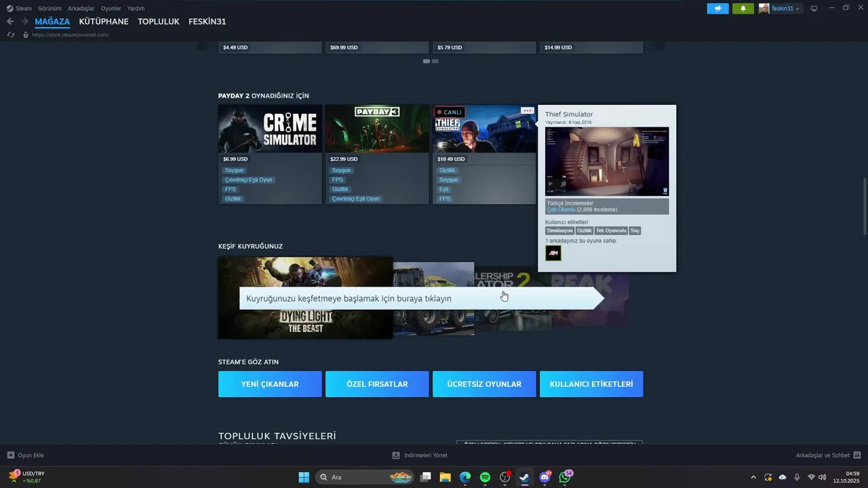Click the CANLI live badge on Thief Simulator
This screenshot has height=488, width=868.
point(449,112)
